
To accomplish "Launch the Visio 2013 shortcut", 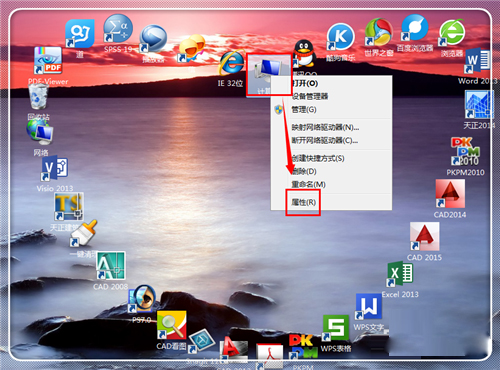I will tap(55, 168).
